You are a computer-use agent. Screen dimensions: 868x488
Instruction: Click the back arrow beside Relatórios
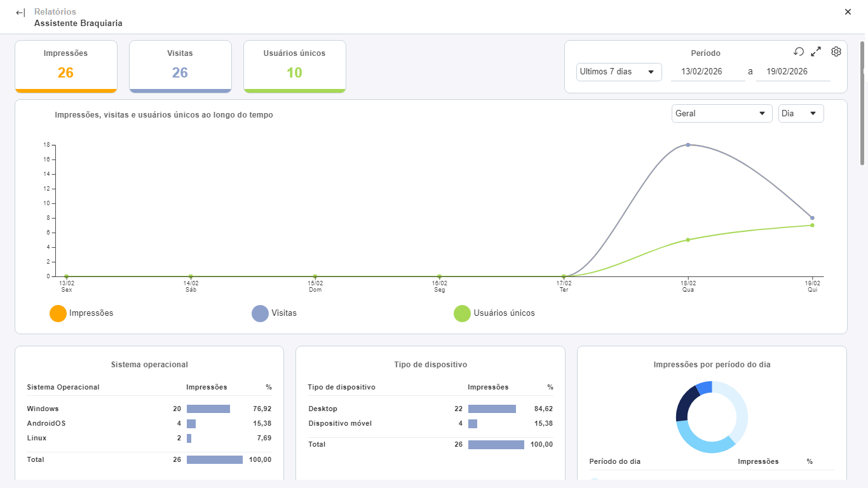20,13
